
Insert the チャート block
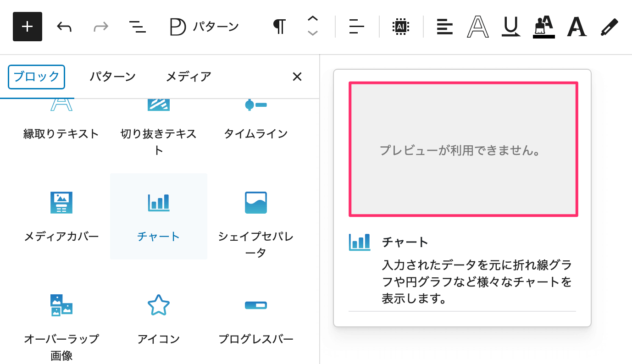coord(159,216)
